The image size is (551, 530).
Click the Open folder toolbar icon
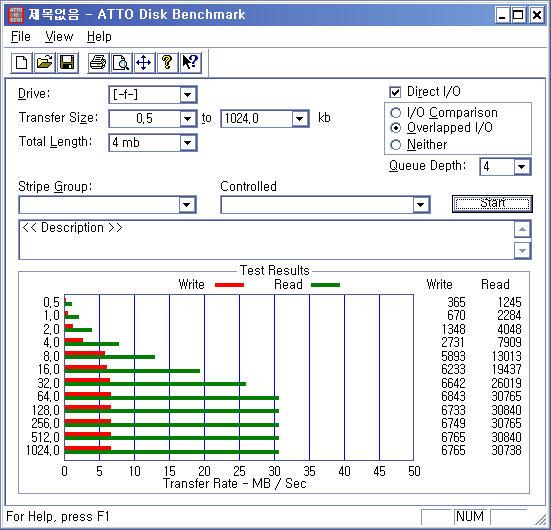pos(44,63)
